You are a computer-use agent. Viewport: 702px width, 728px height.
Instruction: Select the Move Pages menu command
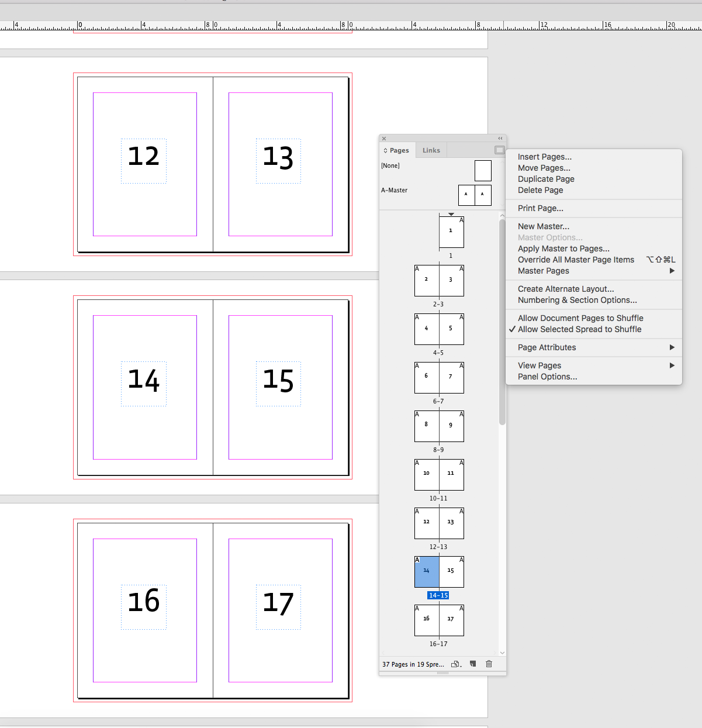tap(544, 168)
